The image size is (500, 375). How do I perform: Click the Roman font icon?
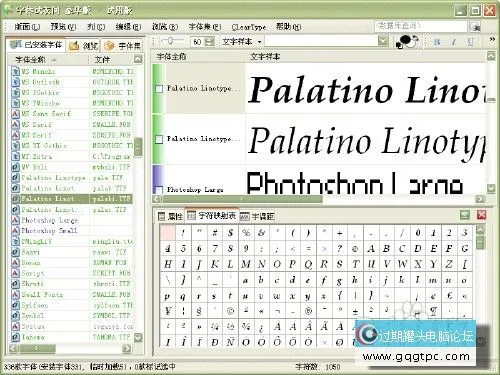point(15,263)
